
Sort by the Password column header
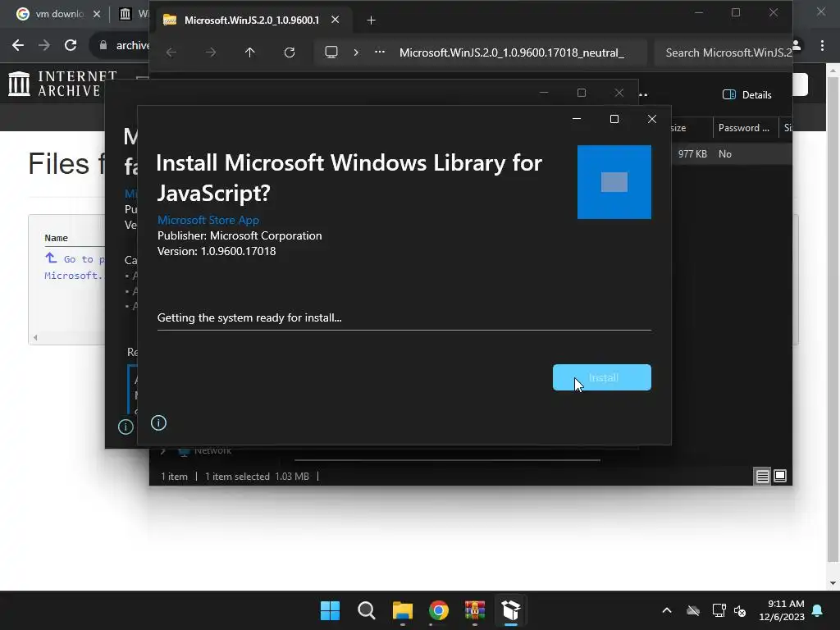pyautogui.click(x=745, y=128)
